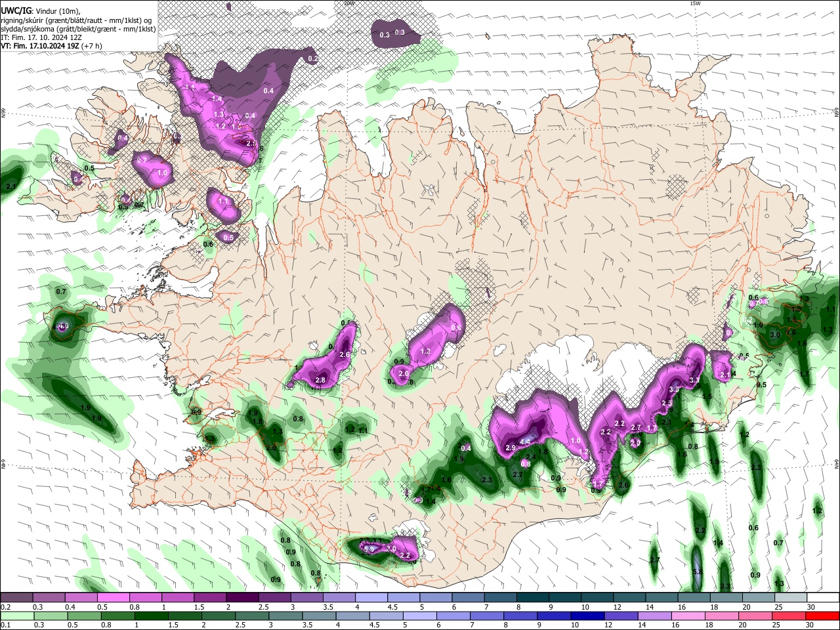Select the magenta 1–1.5 snow legend swatch
840x630 pixels.
pos(178,598)
